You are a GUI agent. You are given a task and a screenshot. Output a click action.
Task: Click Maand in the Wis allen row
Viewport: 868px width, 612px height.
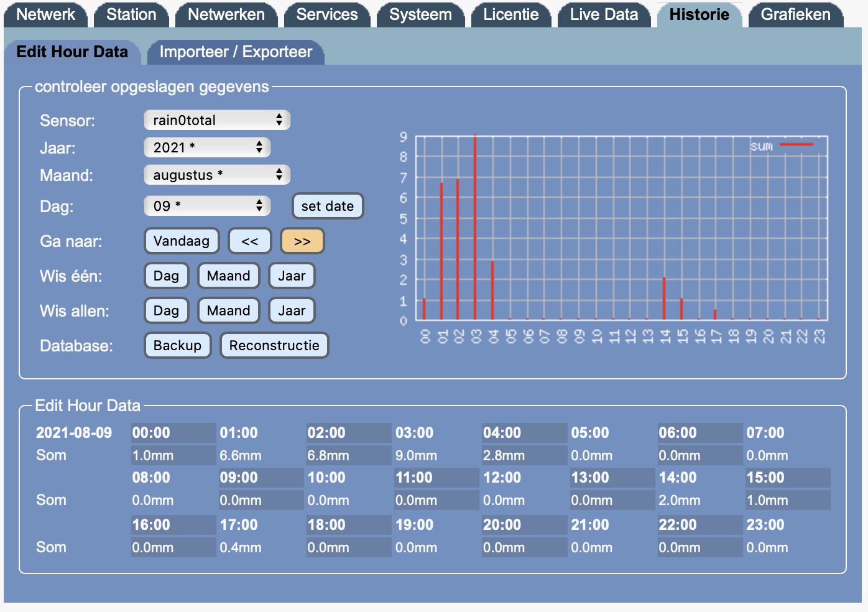click(229, 310)
